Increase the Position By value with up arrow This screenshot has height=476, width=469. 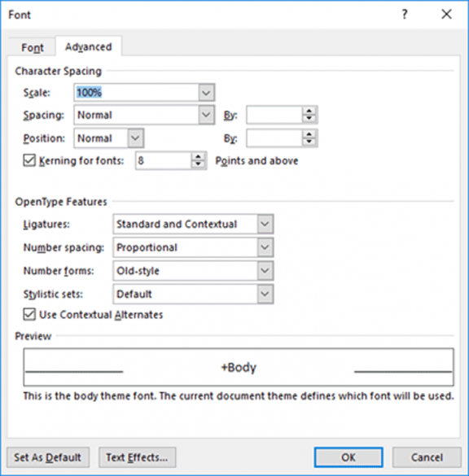(x=309, y=134)
